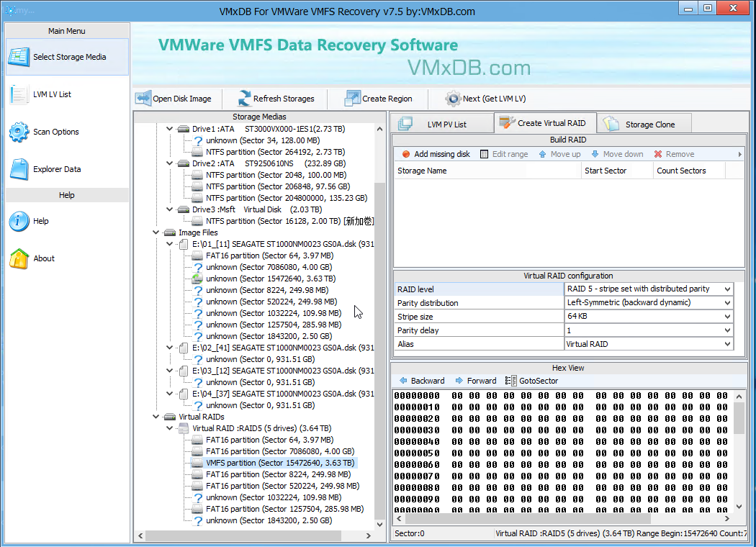The width and height of the screenshot is (756, 547).
Task: Open the About house icon
Action: [x=19, y=259]
